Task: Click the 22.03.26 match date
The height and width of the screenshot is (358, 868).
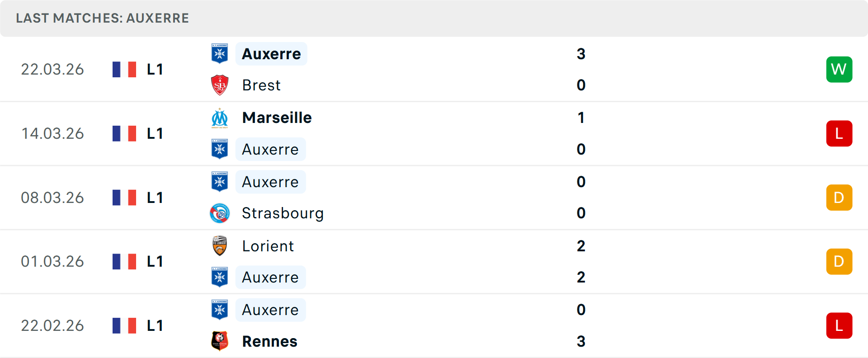Action: click(x=52, y=69)
